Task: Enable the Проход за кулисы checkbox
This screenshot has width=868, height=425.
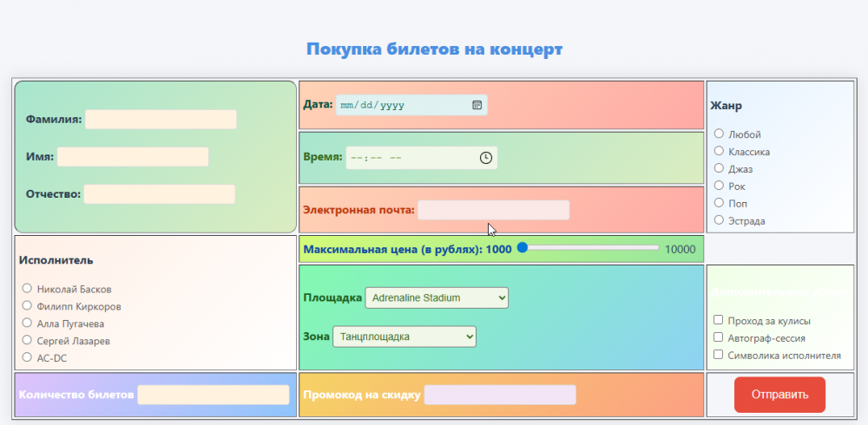Action: point(719,320)
